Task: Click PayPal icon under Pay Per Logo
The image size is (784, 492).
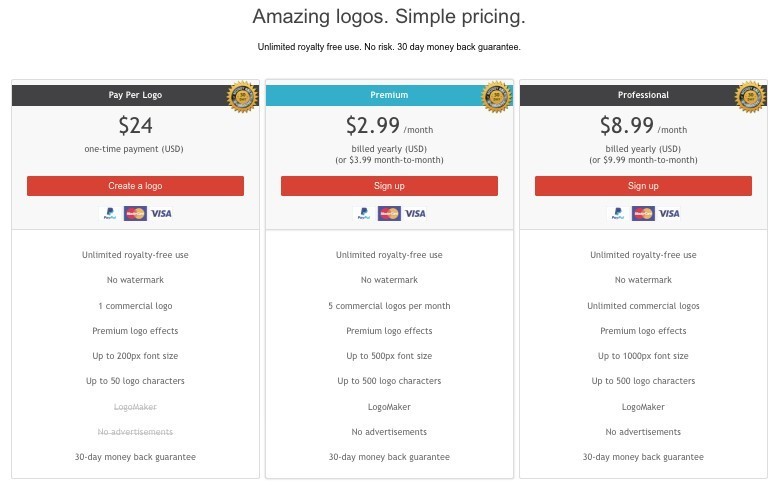Action: (110, 214)
